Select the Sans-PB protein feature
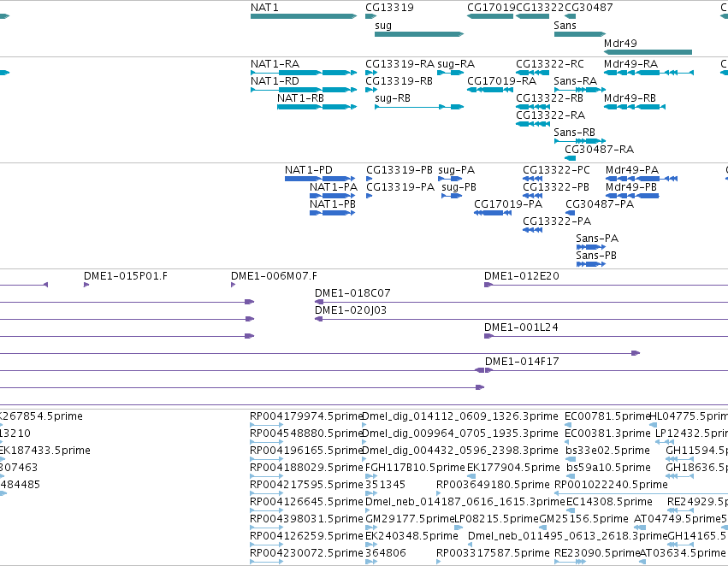The width and height of the screenshot is (728, 566). click(591, 264)
